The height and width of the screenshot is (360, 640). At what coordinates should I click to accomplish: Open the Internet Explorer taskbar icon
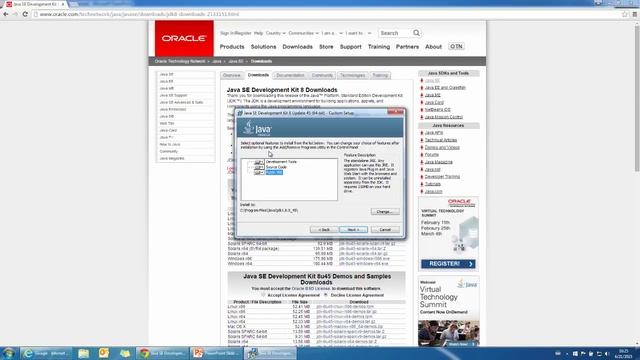pos(46,353)
